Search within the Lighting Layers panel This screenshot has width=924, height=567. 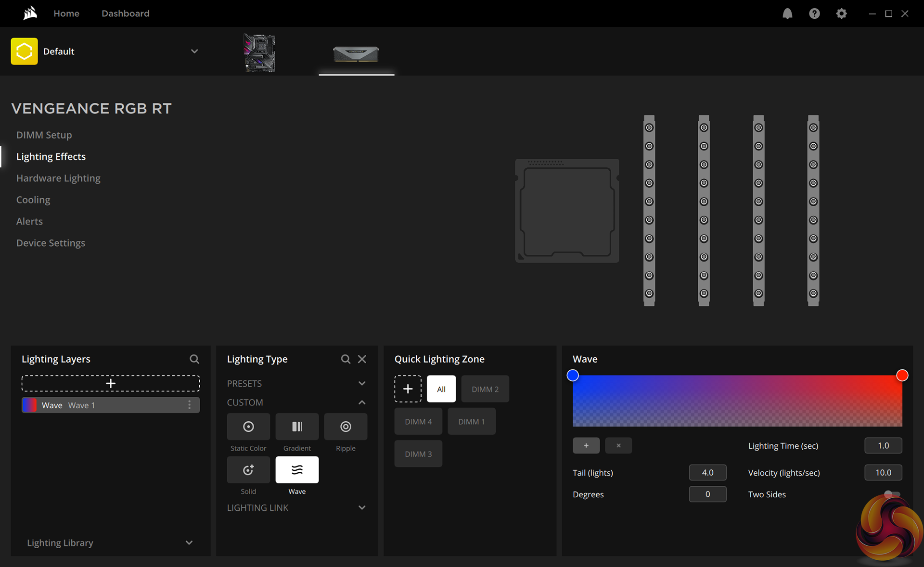[x=194, y=359]
